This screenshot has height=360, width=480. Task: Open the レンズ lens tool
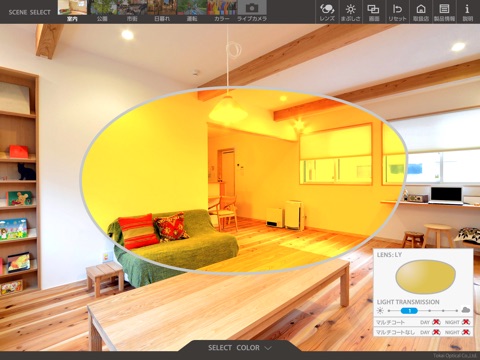[x=327, y=12]
